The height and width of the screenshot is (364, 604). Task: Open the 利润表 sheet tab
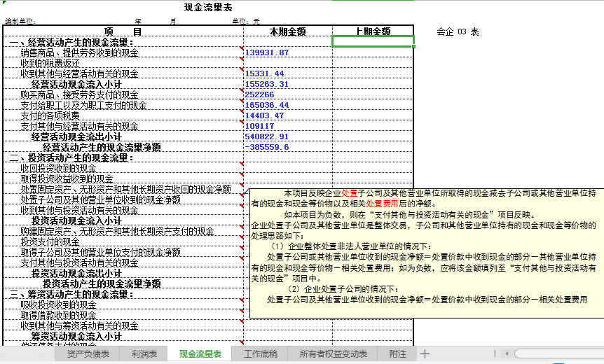144,353
